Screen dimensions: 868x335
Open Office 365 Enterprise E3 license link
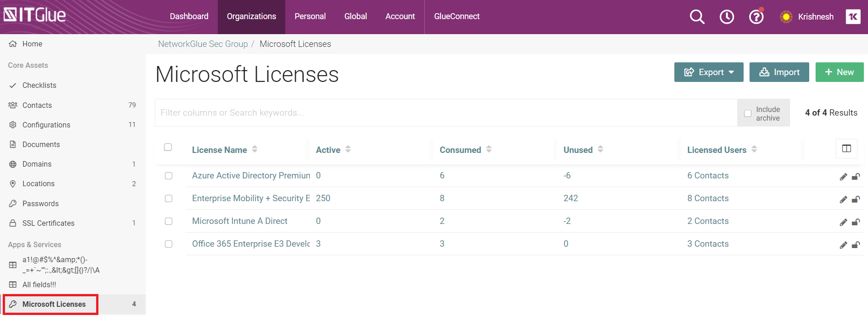tap(251, 244)
